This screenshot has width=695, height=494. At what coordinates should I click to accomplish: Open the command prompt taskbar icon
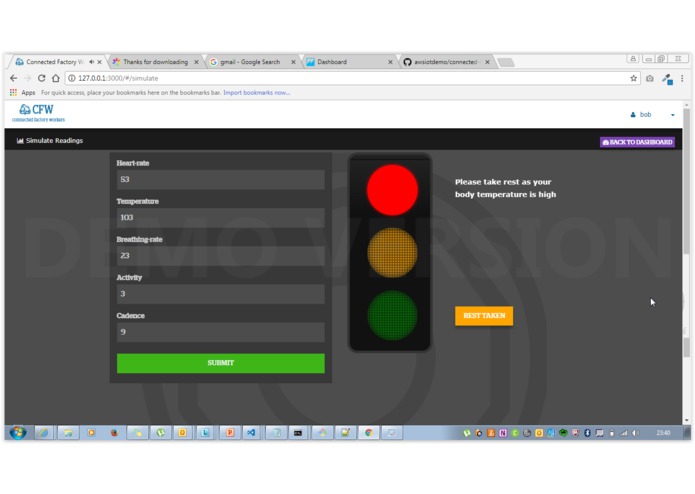coord(298,433)
